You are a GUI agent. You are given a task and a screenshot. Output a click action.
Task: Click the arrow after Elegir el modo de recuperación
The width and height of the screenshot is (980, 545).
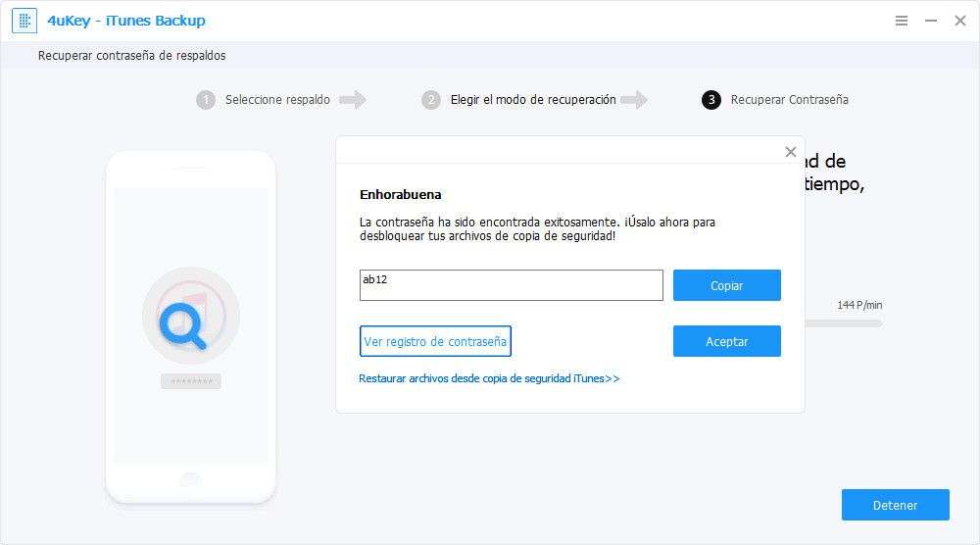(634, 100)
